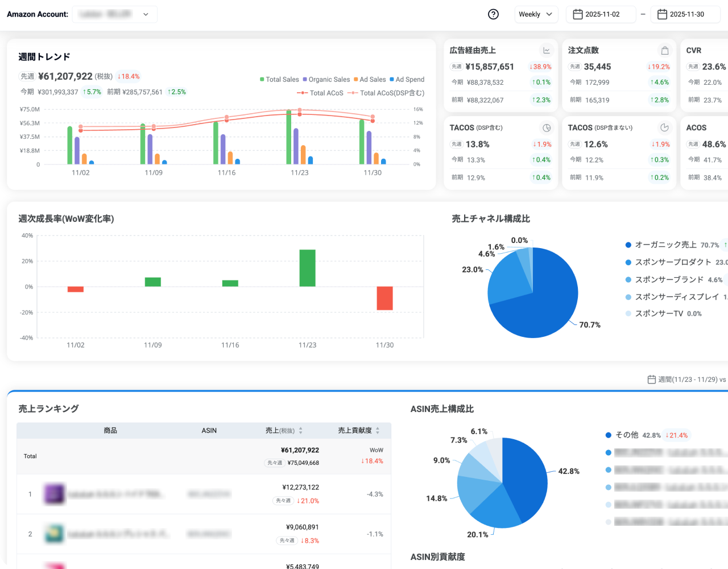Viewport: 728px width, 569px height.
Task: Click the 42.8% slice of ASIN pie
Action: (x=526, y=478)
